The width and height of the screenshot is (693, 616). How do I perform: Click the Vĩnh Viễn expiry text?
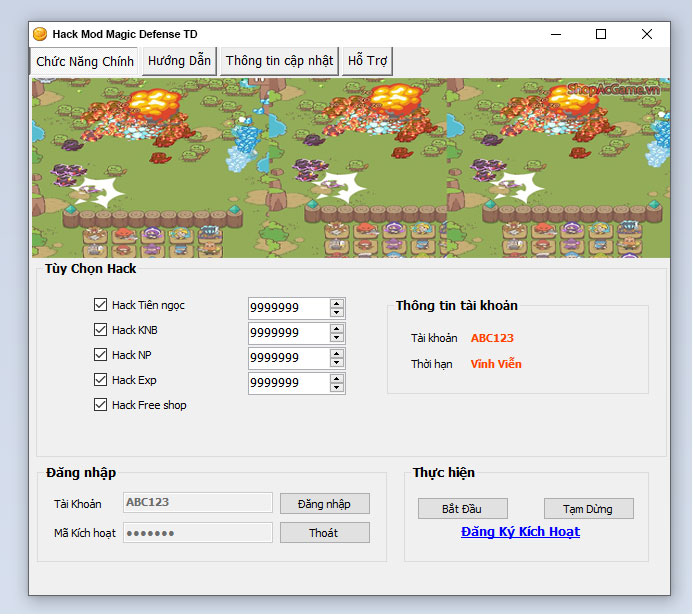pyautogui.click(x=496, y=364)
